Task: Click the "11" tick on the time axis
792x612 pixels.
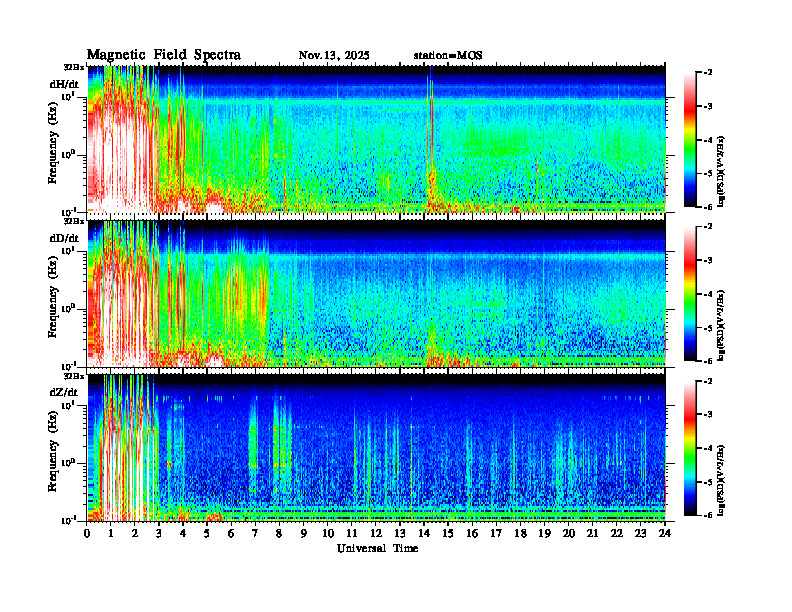Action: [352, 534]
